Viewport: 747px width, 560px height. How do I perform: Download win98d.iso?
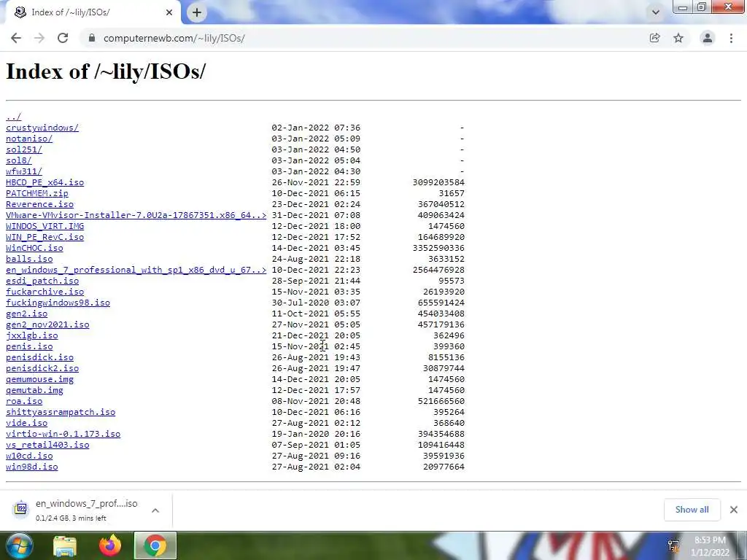[x=32, y=467]
